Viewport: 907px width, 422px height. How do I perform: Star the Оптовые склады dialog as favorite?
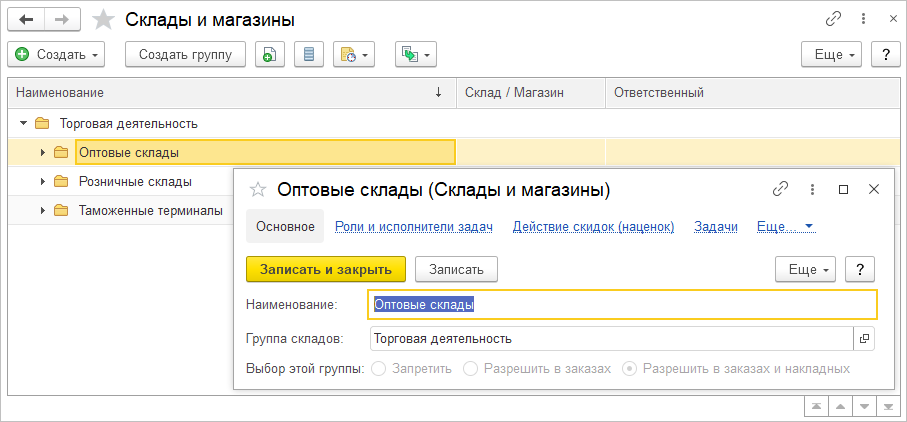[258, 189]
